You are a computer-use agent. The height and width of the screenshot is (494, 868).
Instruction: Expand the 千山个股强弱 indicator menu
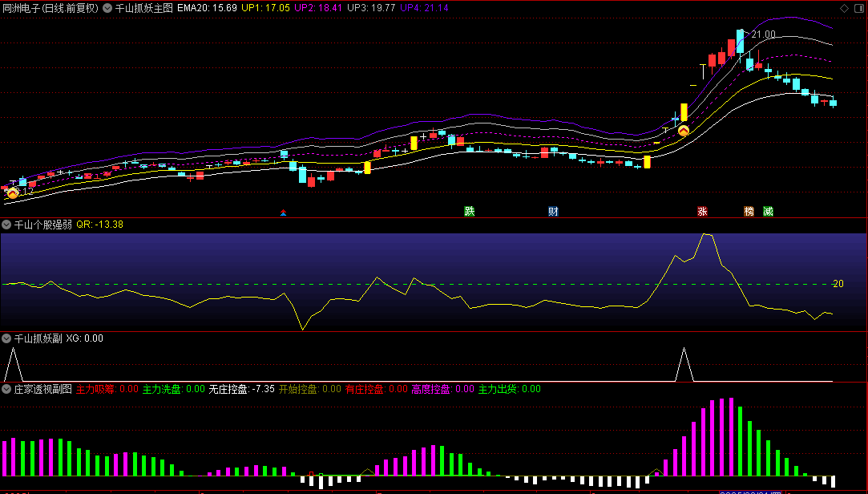click(x=6, y=225)
